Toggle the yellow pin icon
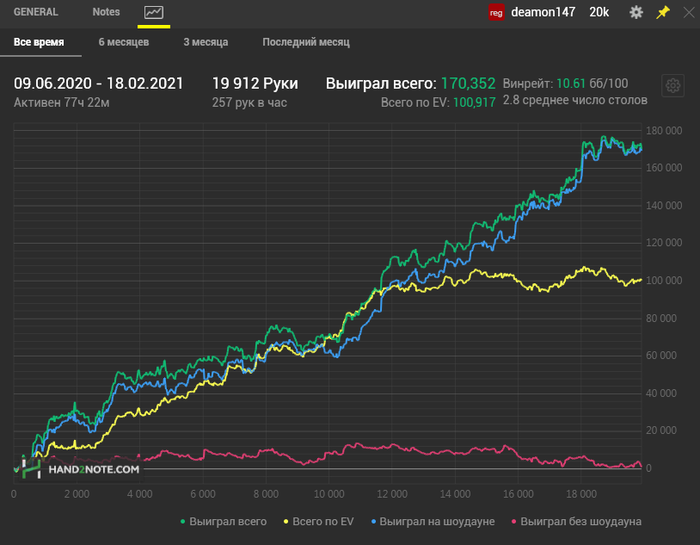The image size is (700, 545). [x=662, y=12]
